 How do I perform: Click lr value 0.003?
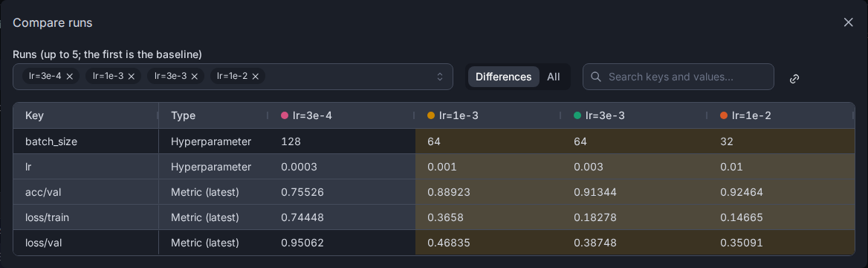click(589, 167)
